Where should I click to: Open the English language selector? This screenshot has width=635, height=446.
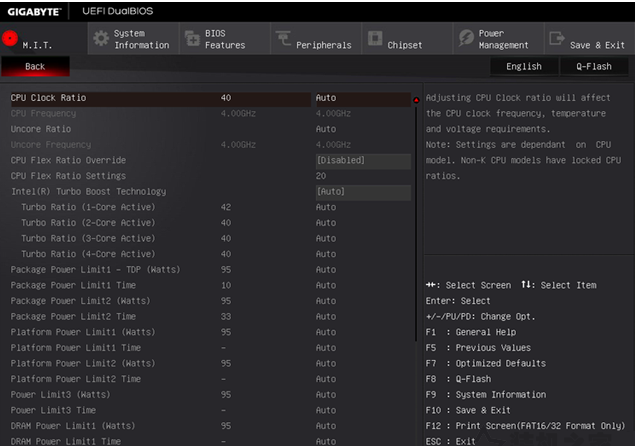[524, 66]
